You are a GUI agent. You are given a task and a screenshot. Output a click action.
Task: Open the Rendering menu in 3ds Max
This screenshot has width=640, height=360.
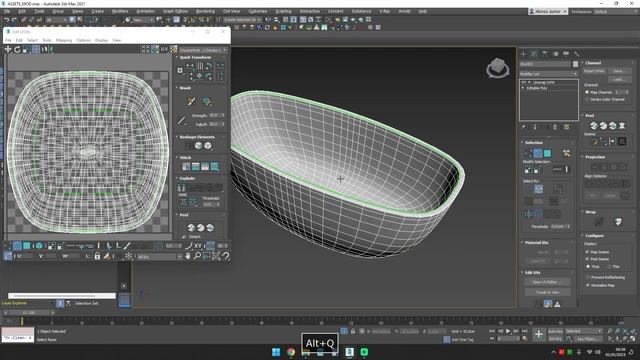[x=205, y=11]
